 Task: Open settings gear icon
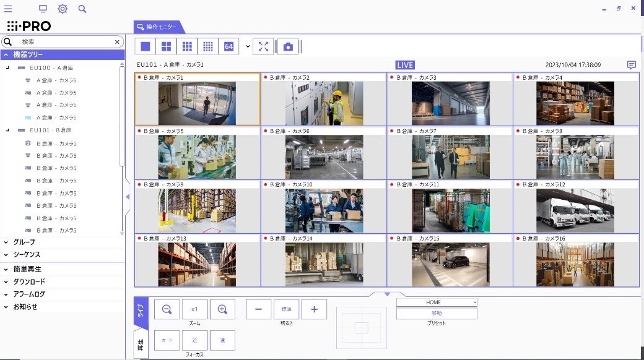pos(63,9)
